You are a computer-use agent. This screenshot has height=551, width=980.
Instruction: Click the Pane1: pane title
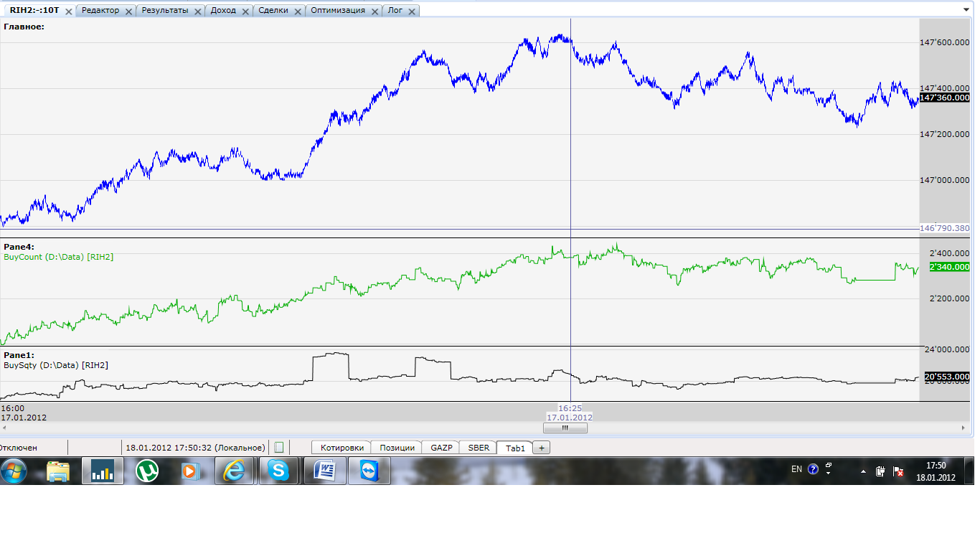pos(19,355)
